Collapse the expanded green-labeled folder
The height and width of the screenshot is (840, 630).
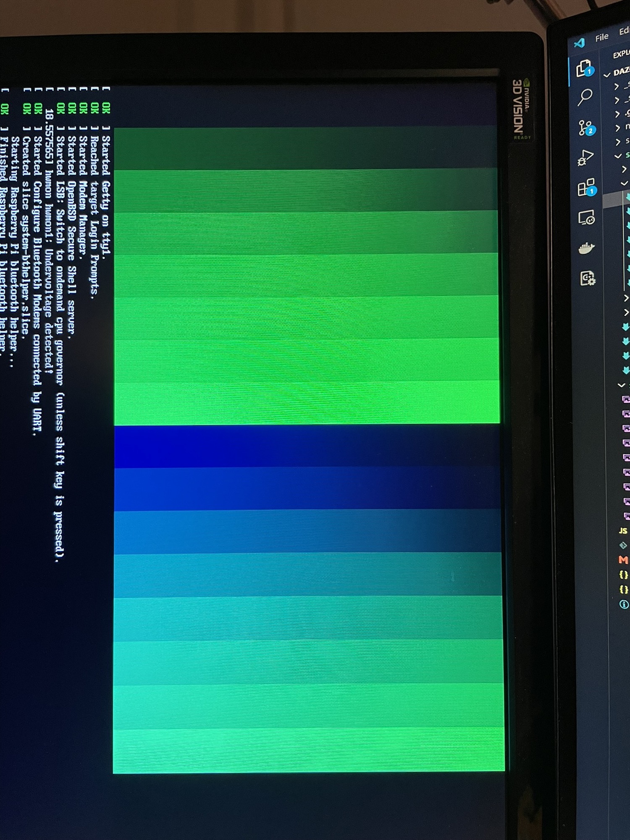tap(618, 156)
